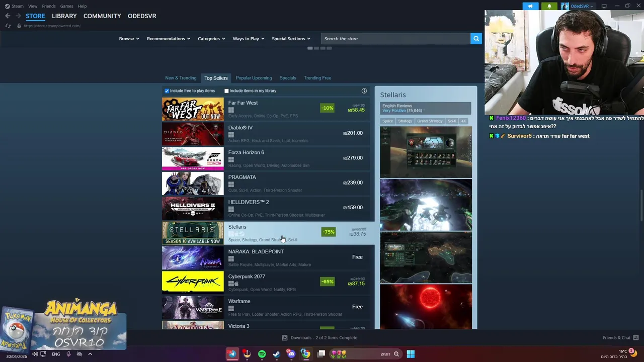Switch to the New & Trending tab
This screenshot has height=362, width=644.
pos(181,78)
